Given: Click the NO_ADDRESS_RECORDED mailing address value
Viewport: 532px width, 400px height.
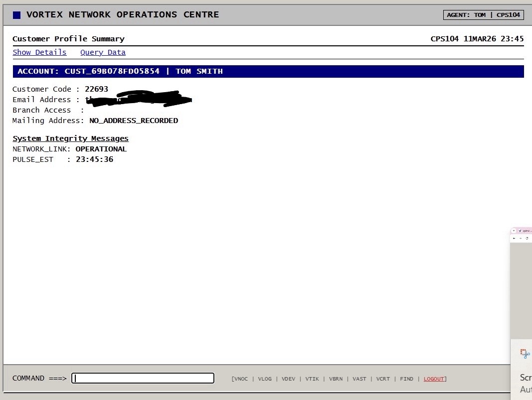Looking at the screenshot, I should click(x=134, y=121).
